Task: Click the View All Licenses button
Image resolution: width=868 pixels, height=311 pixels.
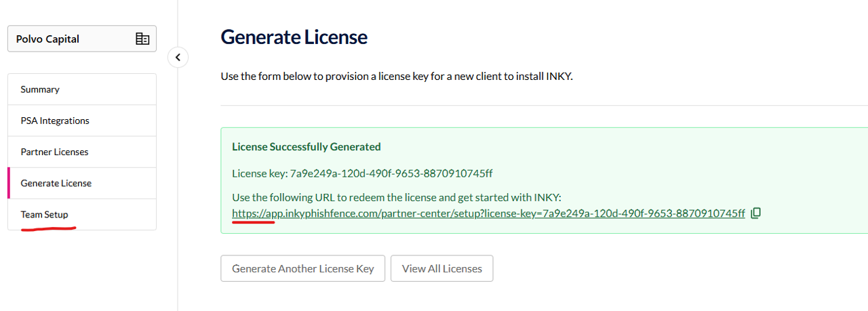Action: pos(441,268)
